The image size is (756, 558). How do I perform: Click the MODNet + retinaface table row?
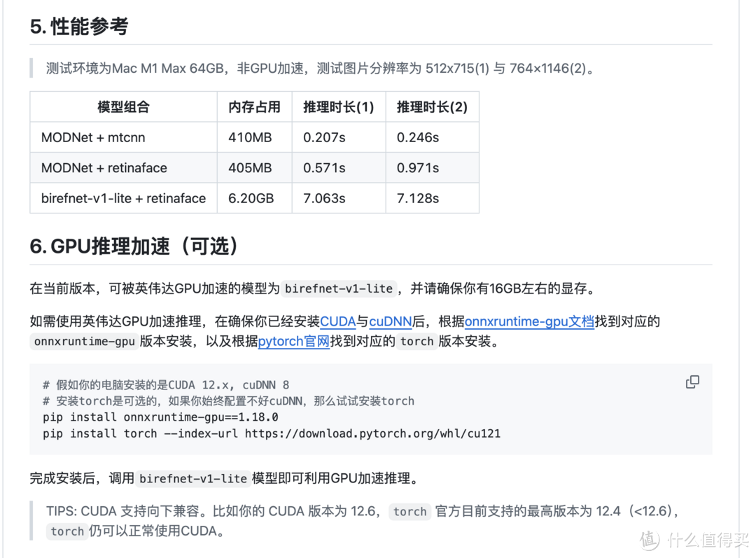tap(103, 167)
